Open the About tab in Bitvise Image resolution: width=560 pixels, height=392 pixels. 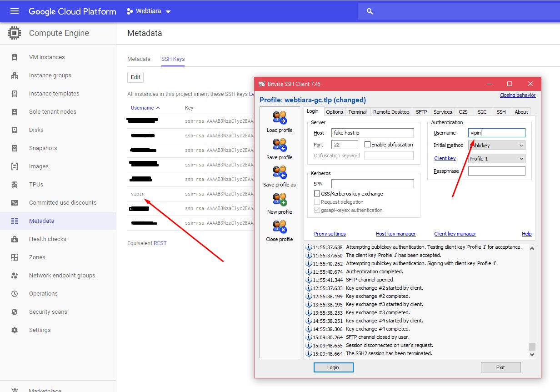click(x=521, y=112)
